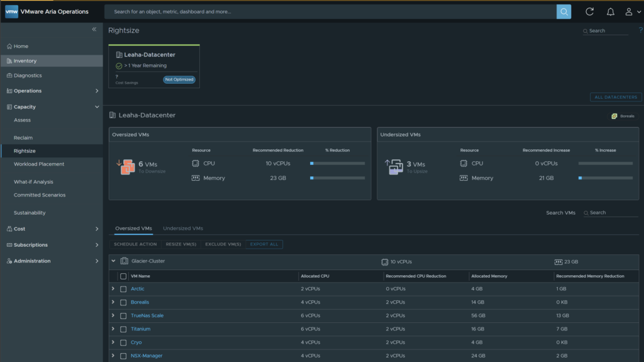644x362 pixels.
Task: Click the green check status icon
Action: click(x=119, y=66)
